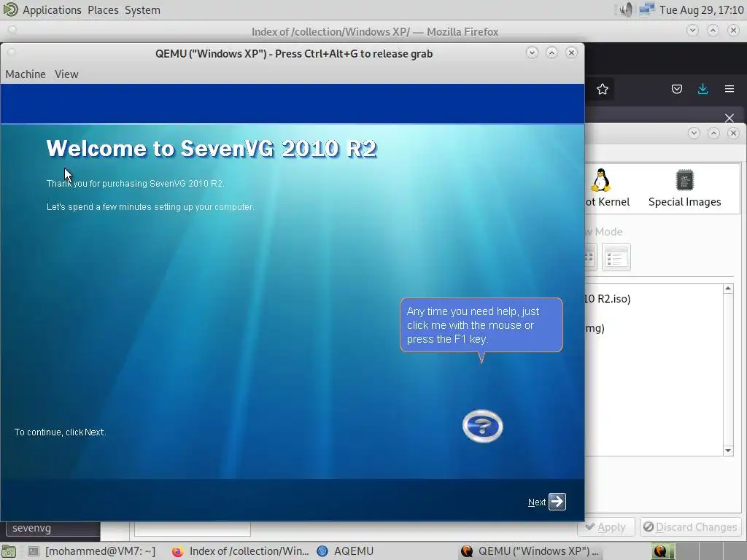
Task: Open the Firefox downloads arrow icon
Action: (703, 89)
